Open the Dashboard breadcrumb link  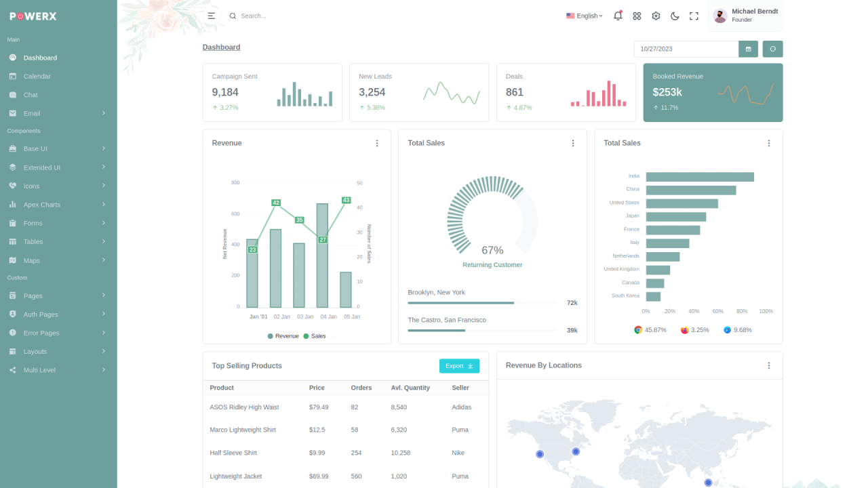click(221, 47)
